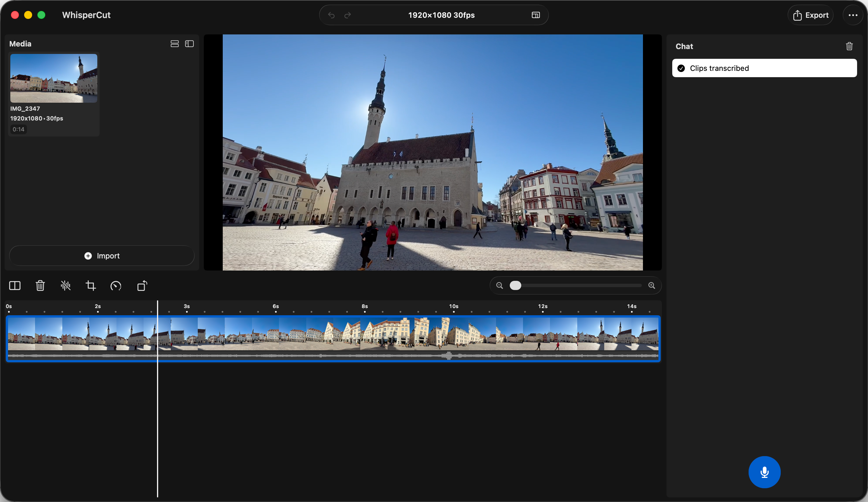Undo the last edit
This screenshot has height=502, width=868.
tap(331, 15)
